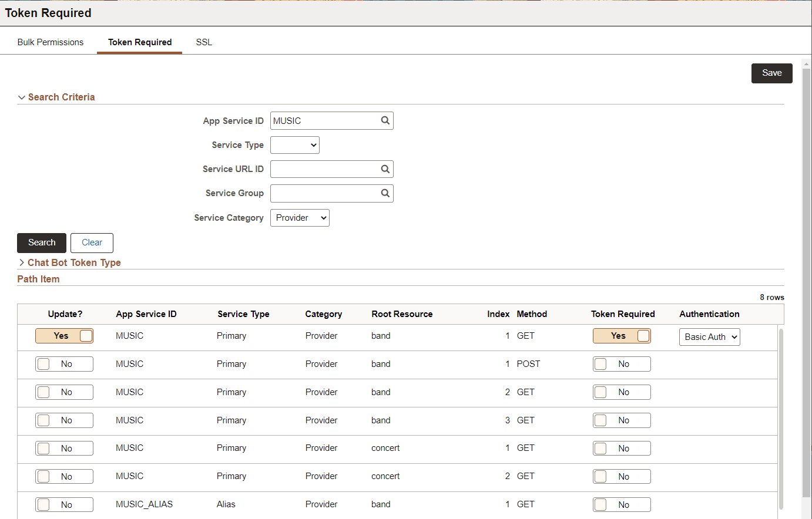Viewport: 812px width, 519px height.
Task: Click the "Root Resource" column header
Action: pyautogui.click(x=402, y=314)
